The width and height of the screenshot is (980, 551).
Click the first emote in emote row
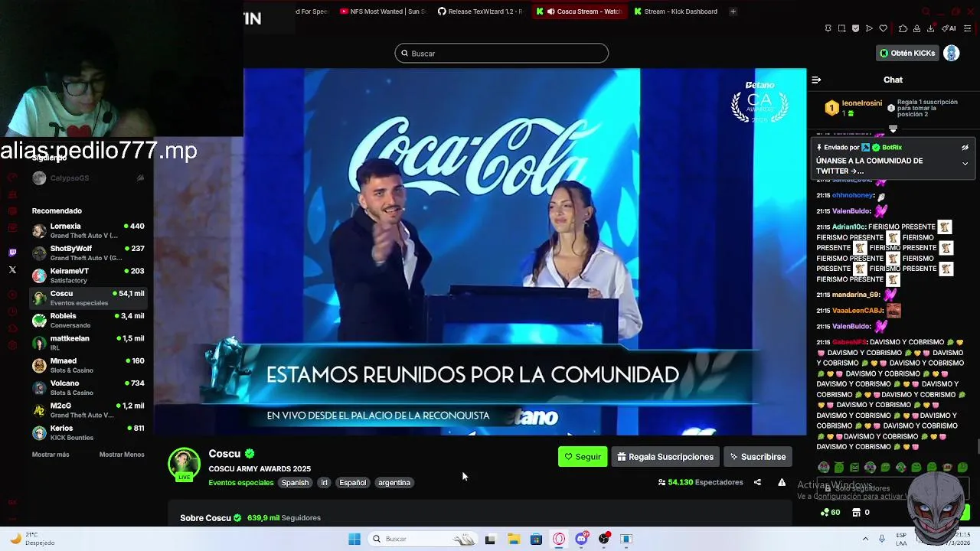tap(823, 467)
